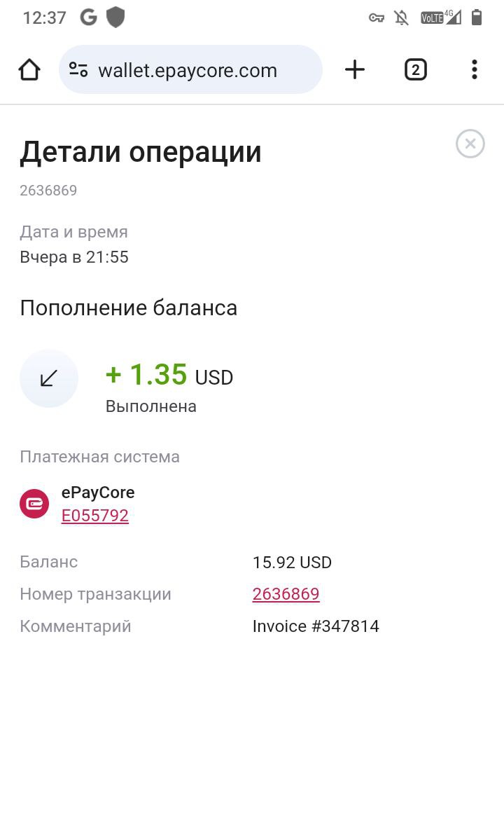Open a new tab with plus icon

point(355,69)
